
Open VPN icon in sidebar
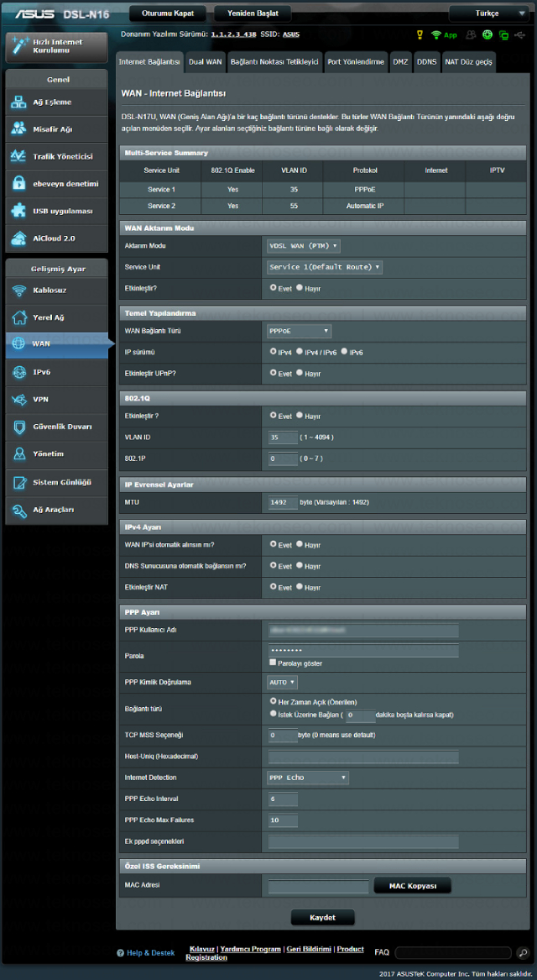[18, 400]
